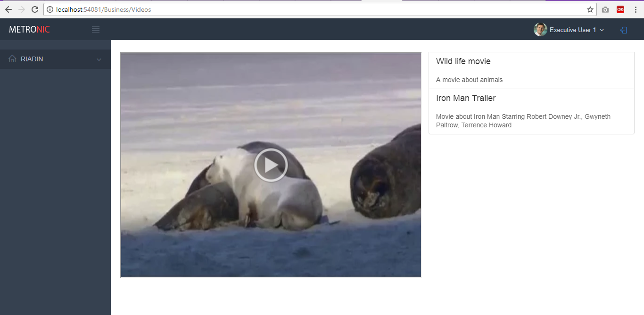This screenshot has width=644, height=315.
Task: Click the home icon next to RIADIN
Action: coord(13,59)
